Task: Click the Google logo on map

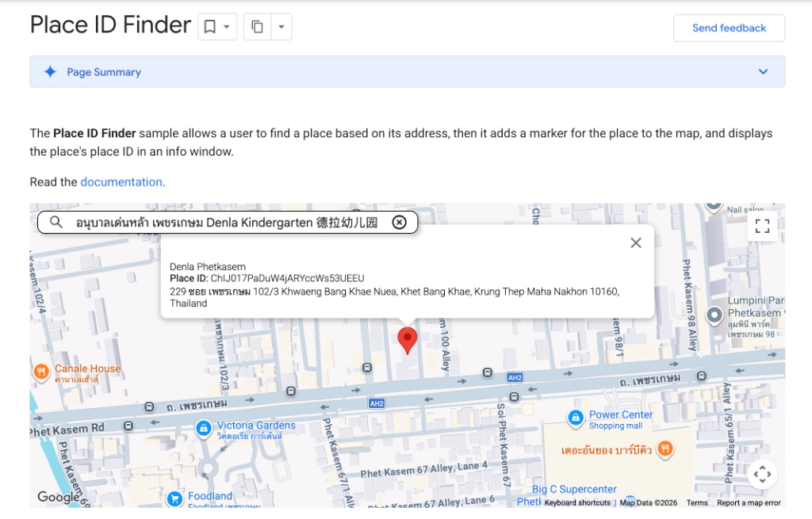Action: pyautogui.click(x=59, y=498)
